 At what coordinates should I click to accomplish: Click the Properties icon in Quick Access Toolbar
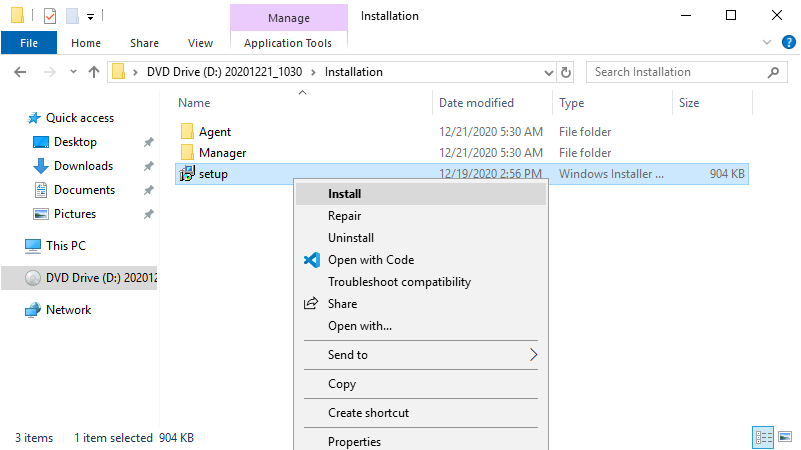(50, 16)
